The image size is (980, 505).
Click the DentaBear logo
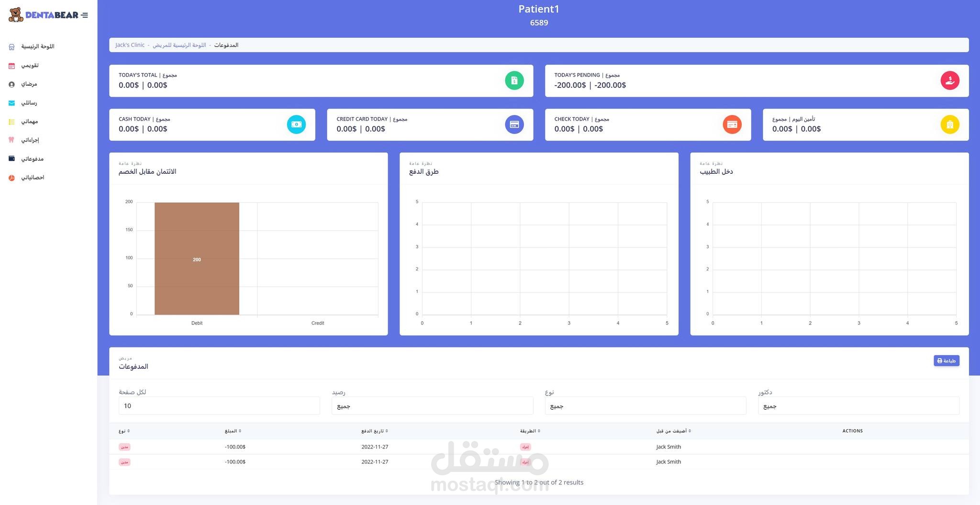pyautogui.click(x=43, y=15)
